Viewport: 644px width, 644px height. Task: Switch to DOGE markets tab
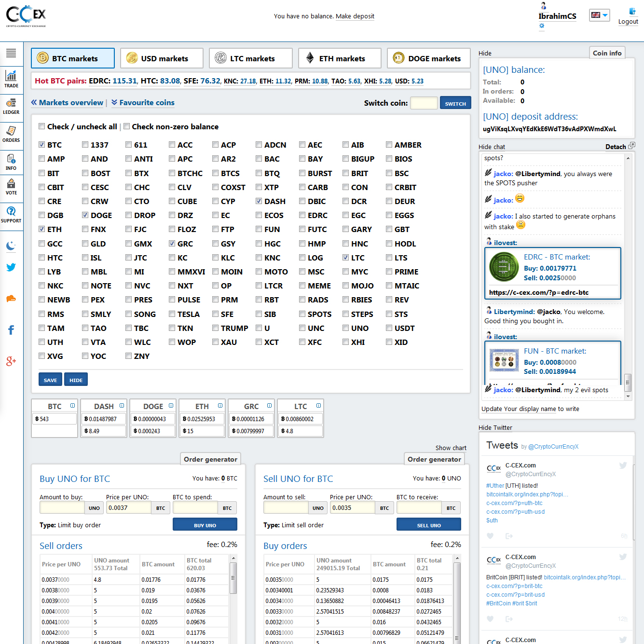[x=429, y=58]
